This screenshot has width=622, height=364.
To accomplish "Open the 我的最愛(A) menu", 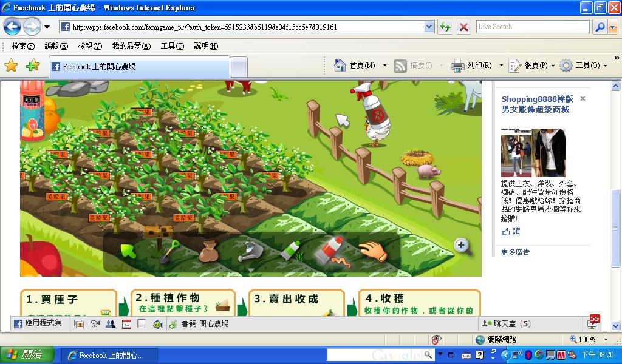I will (x=131, y=46).
